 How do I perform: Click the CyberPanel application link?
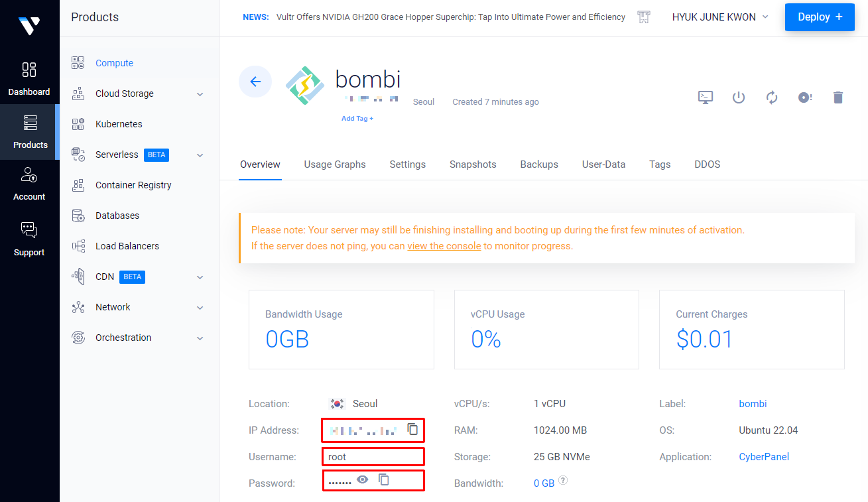(764, 457)
